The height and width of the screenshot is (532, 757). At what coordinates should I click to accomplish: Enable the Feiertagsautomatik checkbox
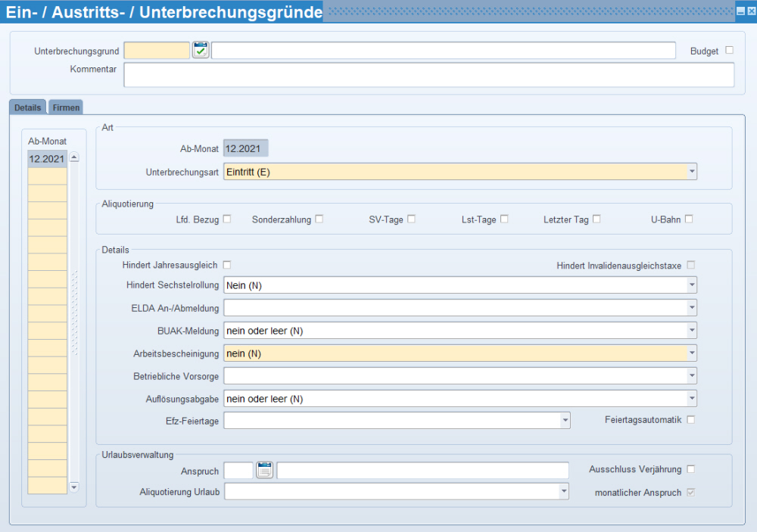(x=691, y=420)
